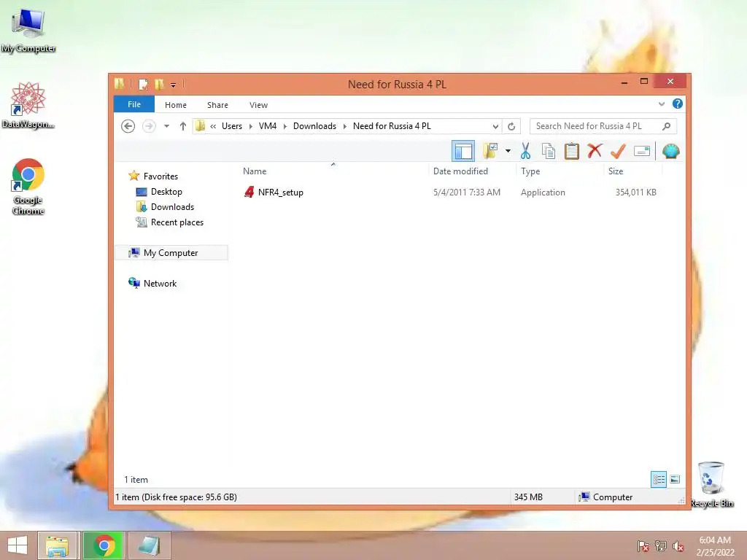Click the red X Delete icon

pos(595,151)
